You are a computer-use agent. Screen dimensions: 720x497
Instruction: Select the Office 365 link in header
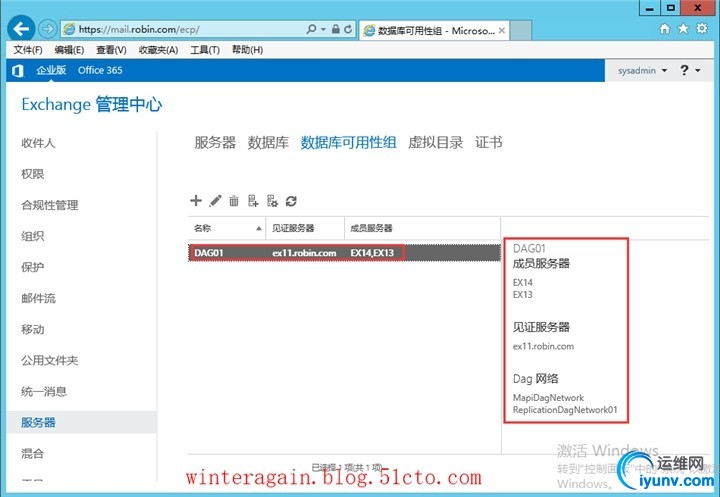coord(100,70)
